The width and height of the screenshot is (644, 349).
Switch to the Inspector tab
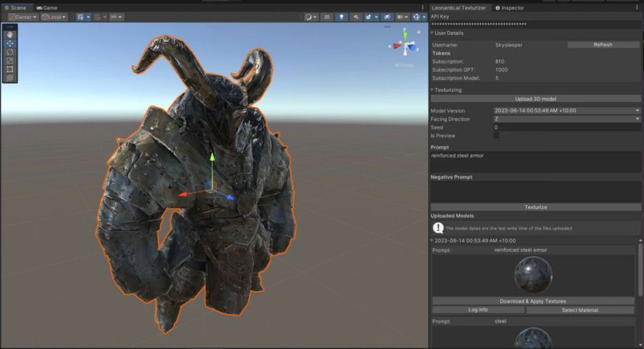coord(510,8)
